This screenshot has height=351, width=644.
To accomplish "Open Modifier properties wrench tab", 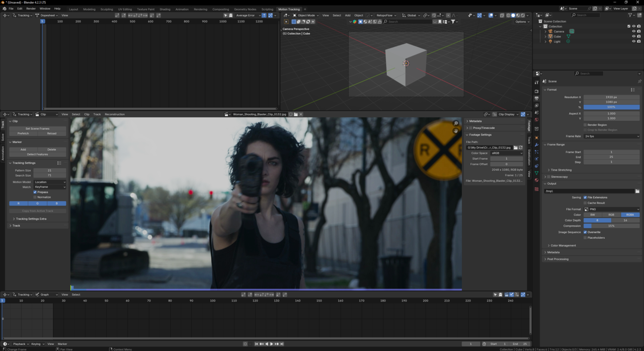I will [536, 145].
